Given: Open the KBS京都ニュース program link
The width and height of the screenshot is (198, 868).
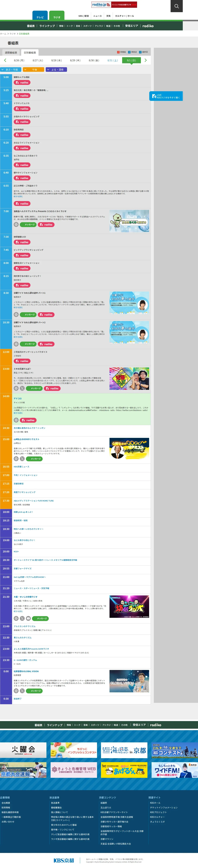Looking at the screenshot, I should [22, 467].
